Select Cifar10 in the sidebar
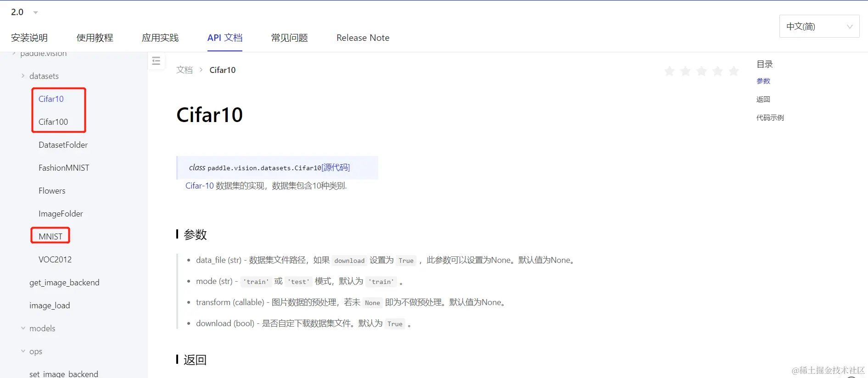The height and width of the screenshot is (378, 868). (x=51, y=99)
